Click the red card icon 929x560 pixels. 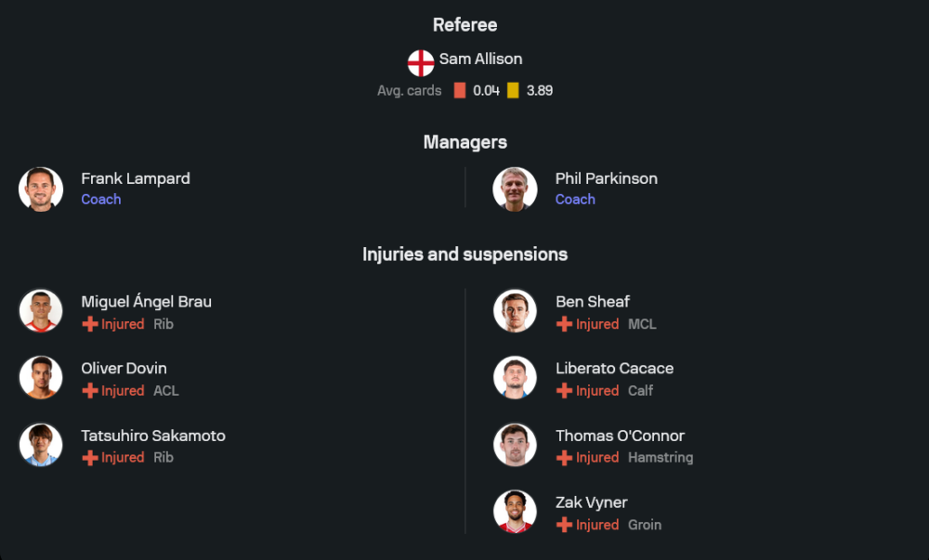[460, 91]
